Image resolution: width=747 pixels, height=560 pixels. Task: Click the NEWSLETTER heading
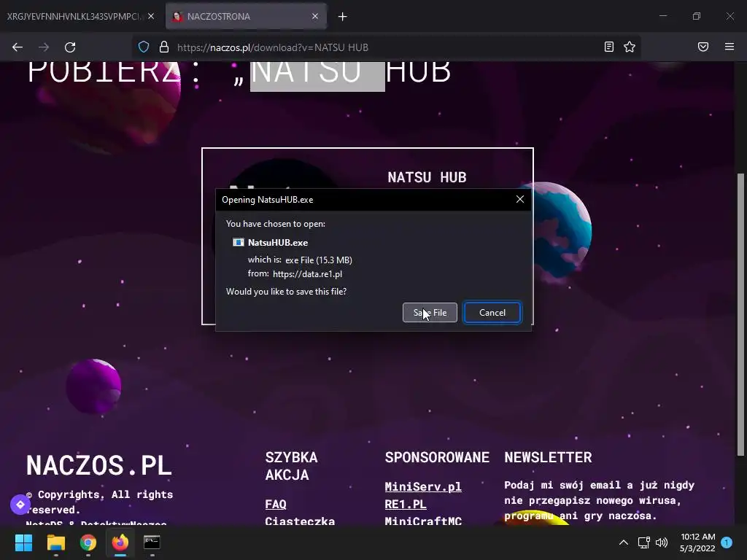coord(548,457)
